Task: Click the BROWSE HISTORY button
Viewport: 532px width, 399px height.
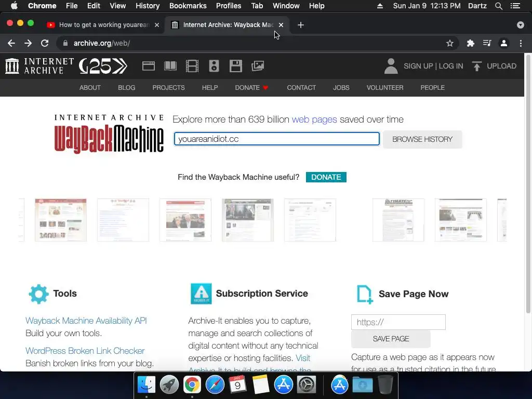Action: [422, 139]
